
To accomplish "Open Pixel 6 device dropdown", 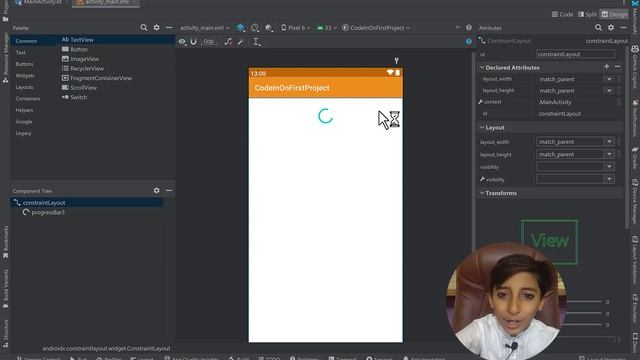I will [296, 28].
